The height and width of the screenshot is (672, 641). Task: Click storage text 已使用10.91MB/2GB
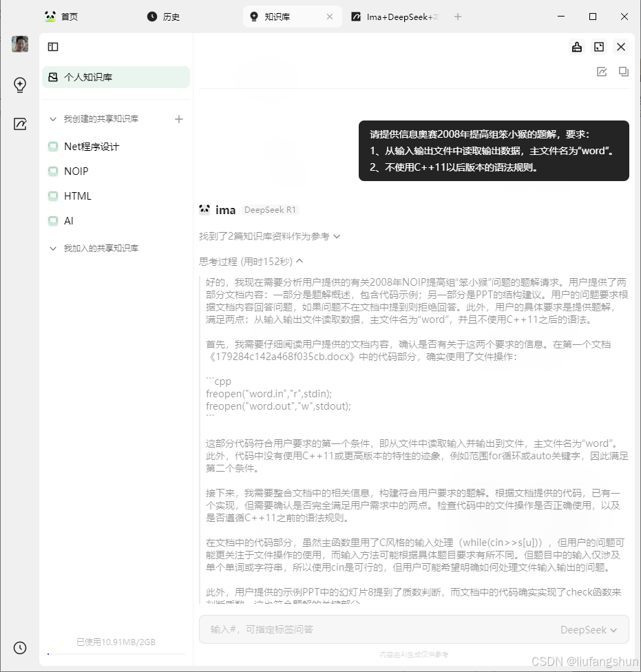116,642
